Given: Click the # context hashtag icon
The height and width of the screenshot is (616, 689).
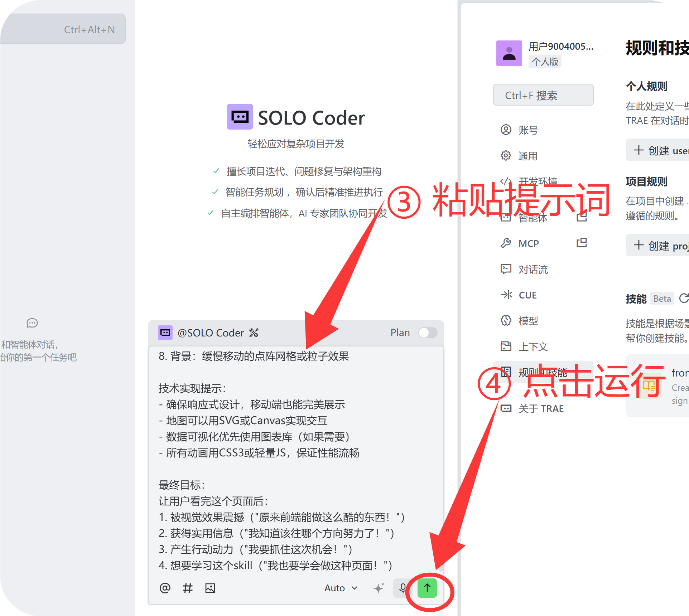Looking at the screenshot, I should click(x=188, y=588).
